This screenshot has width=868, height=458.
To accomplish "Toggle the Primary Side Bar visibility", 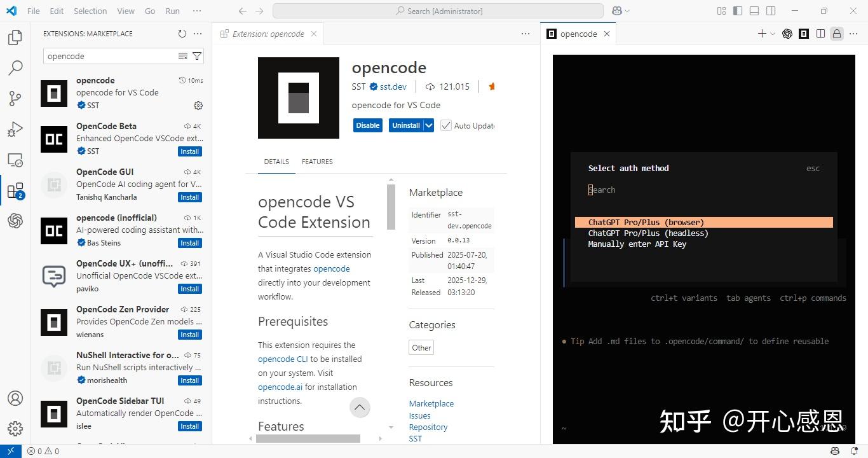I will click(738, 11).
